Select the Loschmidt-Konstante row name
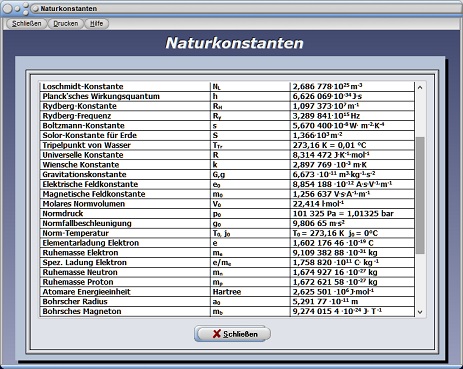This screenshot has height=369, width=463. (x=125, y=87)
